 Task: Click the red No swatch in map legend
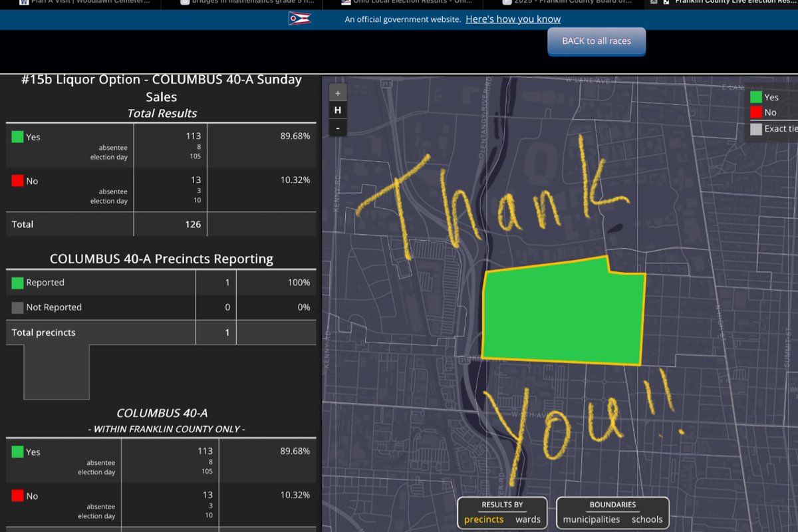[x=756, y=112]
